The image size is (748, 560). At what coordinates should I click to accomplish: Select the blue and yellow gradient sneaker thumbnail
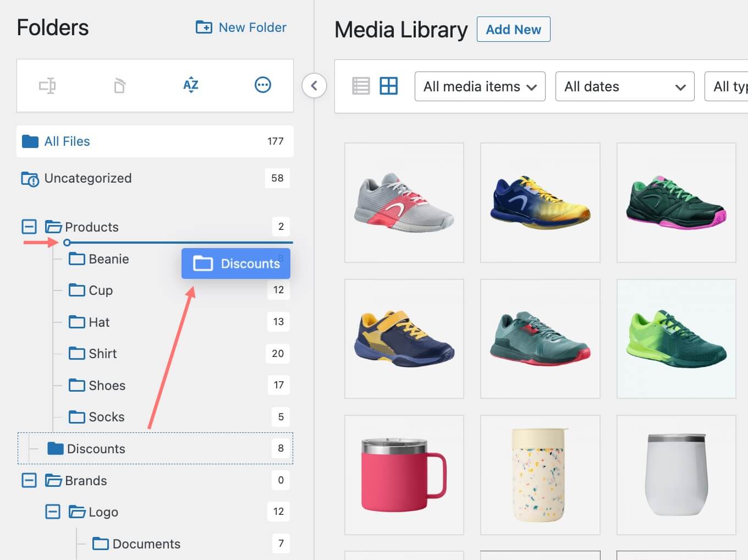click(x=540, y=203)
